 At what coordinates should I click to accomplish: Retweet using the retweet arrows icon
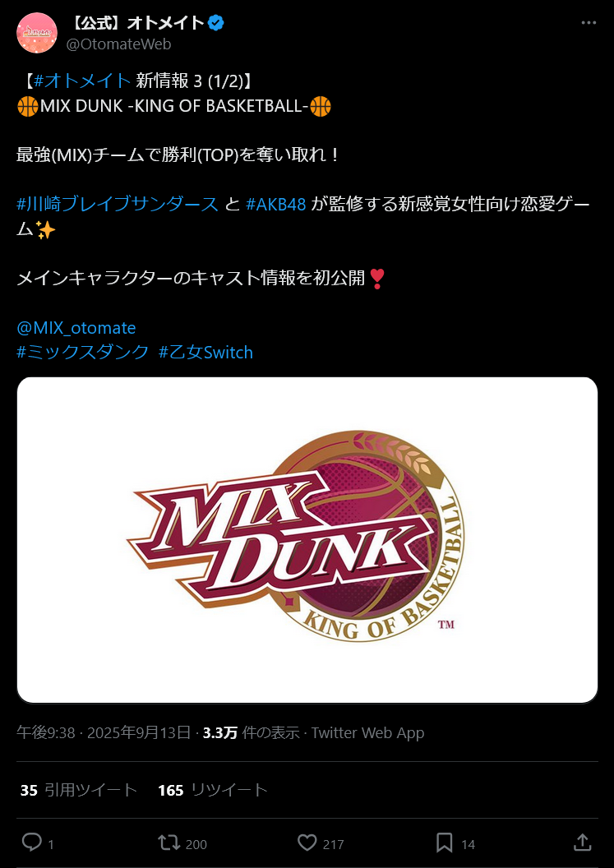tap(169, 843)
